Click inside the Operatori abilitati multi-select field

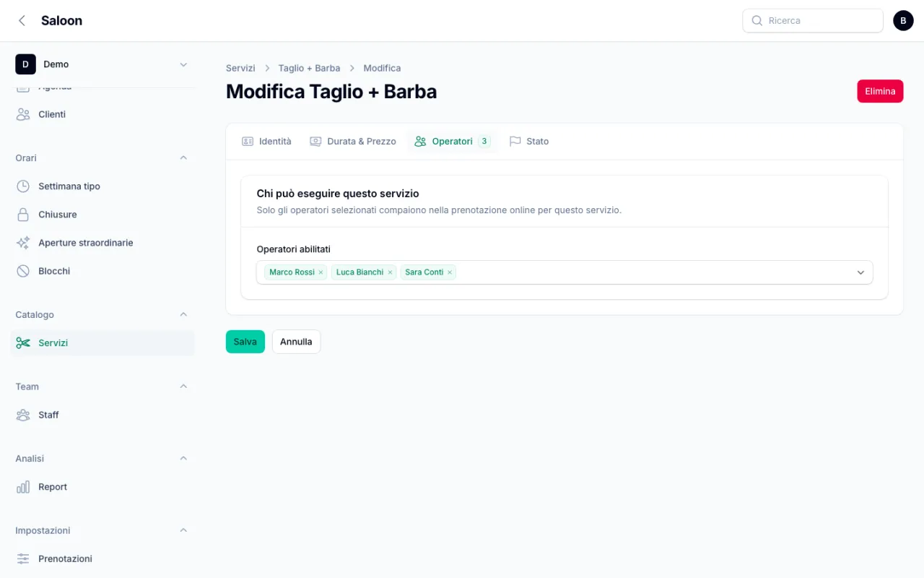565,272
